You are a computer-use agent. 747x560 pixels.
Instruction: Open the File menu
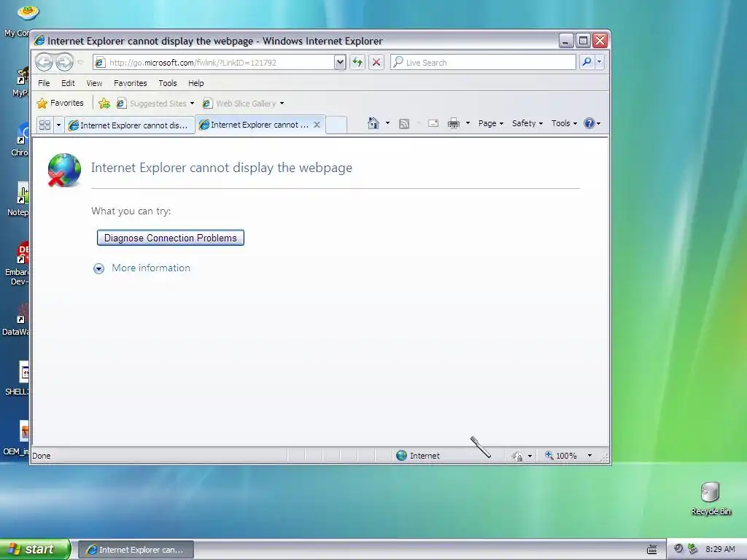(x=44, y=83)
